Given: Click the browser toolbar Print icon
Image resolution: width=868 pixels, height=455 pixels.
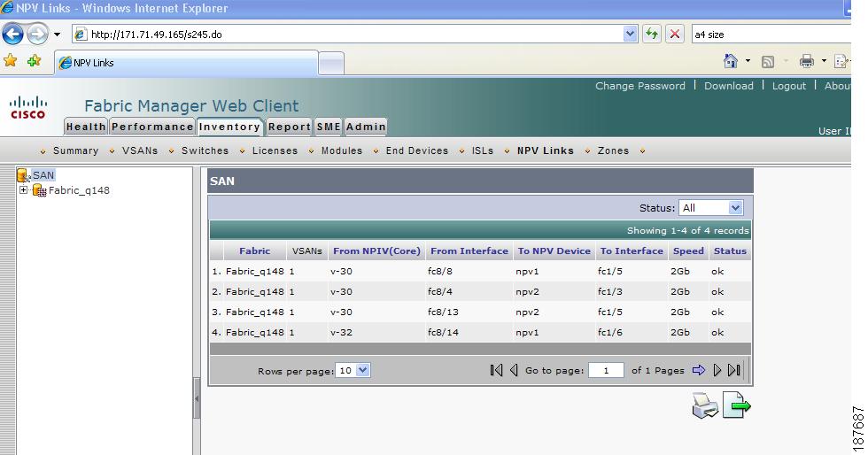Looking at the screenshot, I should coord(807,61).
